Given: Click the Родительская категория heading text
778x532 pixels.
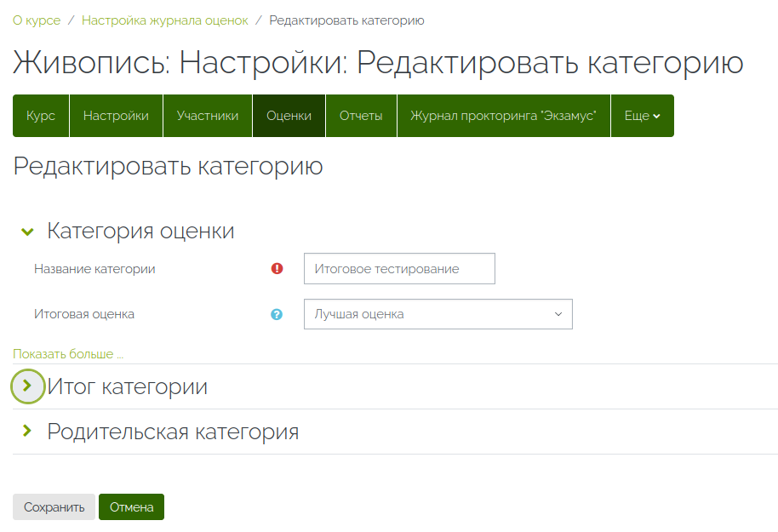Looking at the screenshot, I should 173,432.
